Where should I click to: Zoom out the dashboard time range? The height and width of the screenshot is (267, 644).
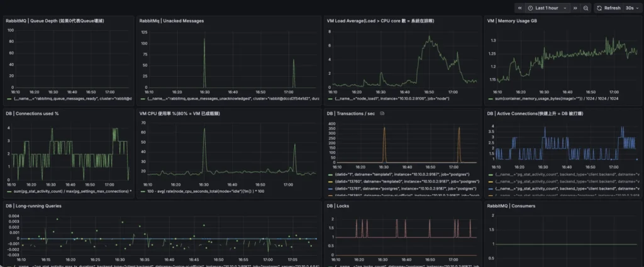tap(586, 8)
